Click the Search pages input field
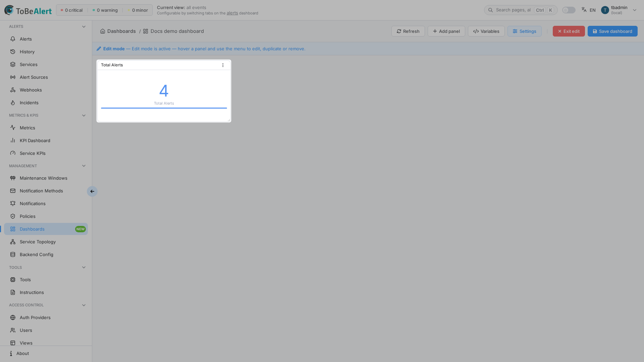 coord(521,10)
